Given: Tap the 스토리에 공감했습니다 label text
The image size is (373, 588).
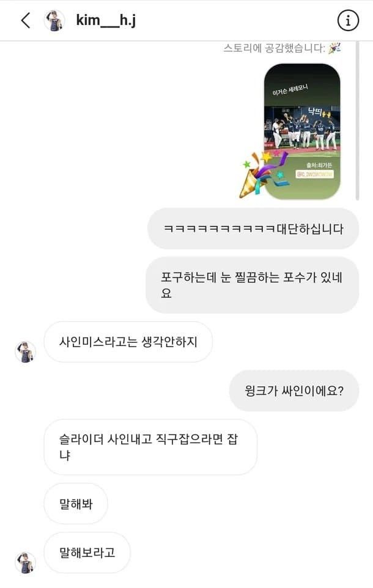Looking at the screenshot, I should click(274, 48).
